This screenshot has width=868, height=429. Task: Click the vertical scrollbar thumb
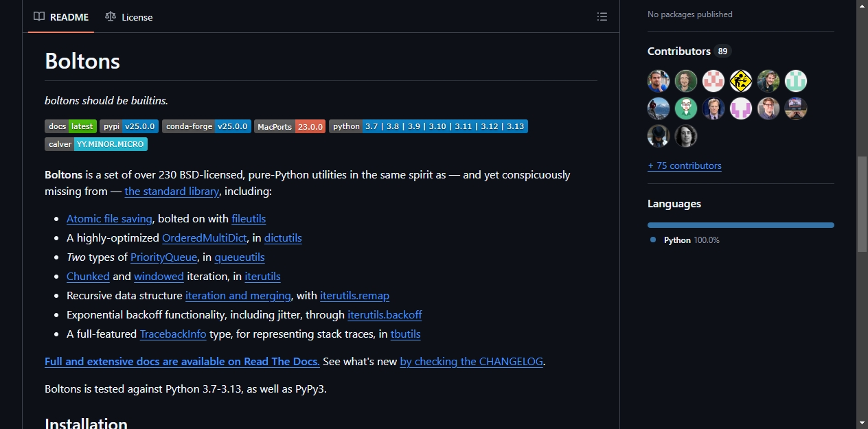(862, 205)
